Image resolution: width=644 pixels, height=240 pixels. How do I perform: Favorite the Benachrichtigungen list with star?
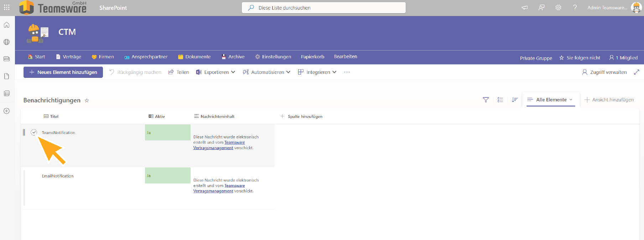pyautogui.click(x=87, y=101)
